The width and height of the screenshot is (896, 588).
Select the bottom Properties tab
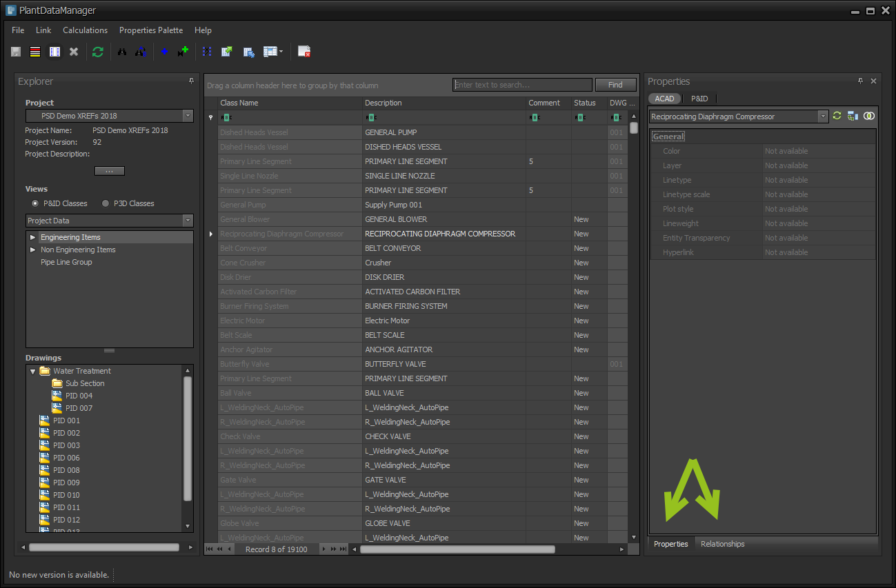(x=671, y=544)
